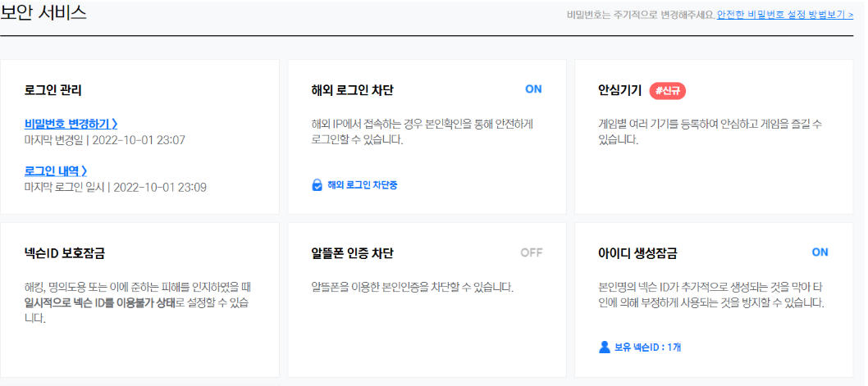Select the 알뜰폰 인증 차단 card heading
This screenshot has height=386, width=868.
click(x=353, y=254)
